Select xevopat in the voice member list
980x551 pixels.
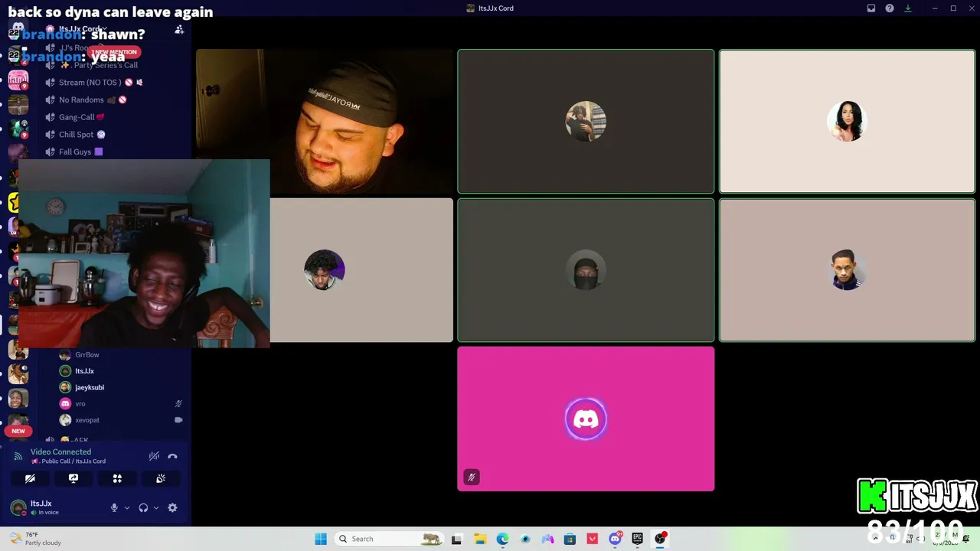pos(87,420)
